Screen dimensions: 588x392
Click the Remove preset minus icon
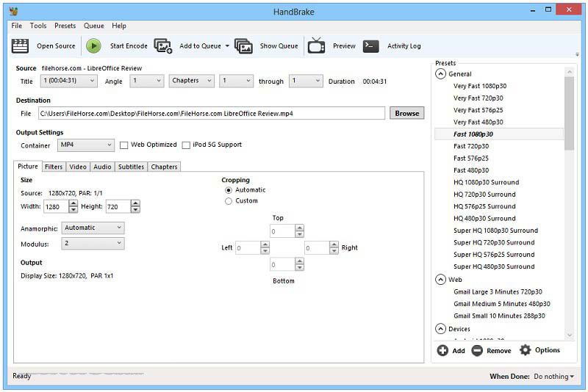(478, 351)
